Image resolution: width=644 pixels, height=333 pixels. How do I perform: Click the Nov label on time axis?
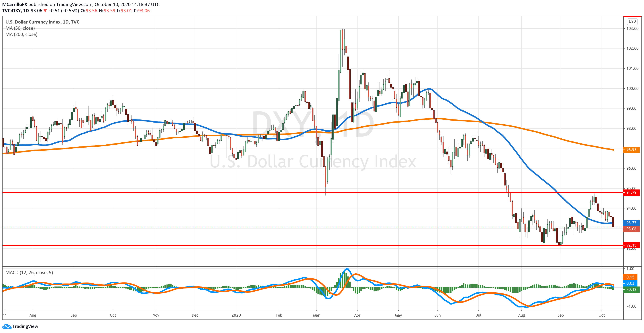156,315
